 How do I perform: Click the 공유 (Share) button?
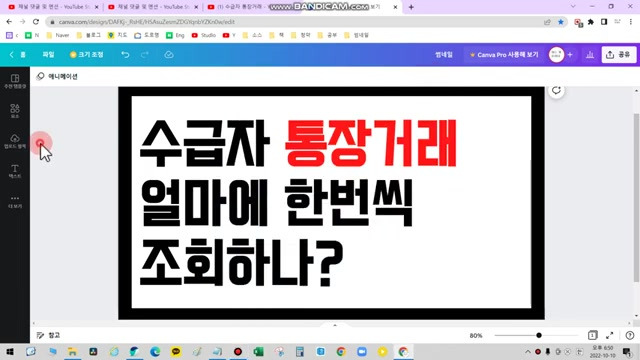(619, 55)
